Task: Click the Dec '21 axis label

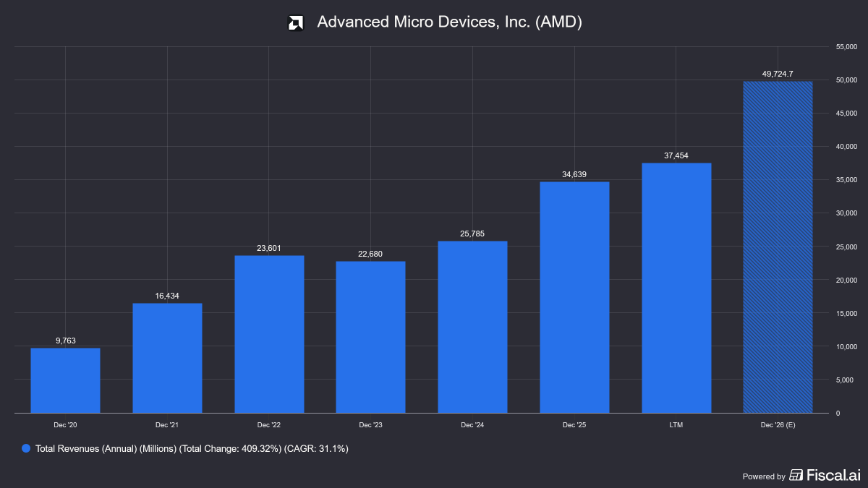Action: 167,424
